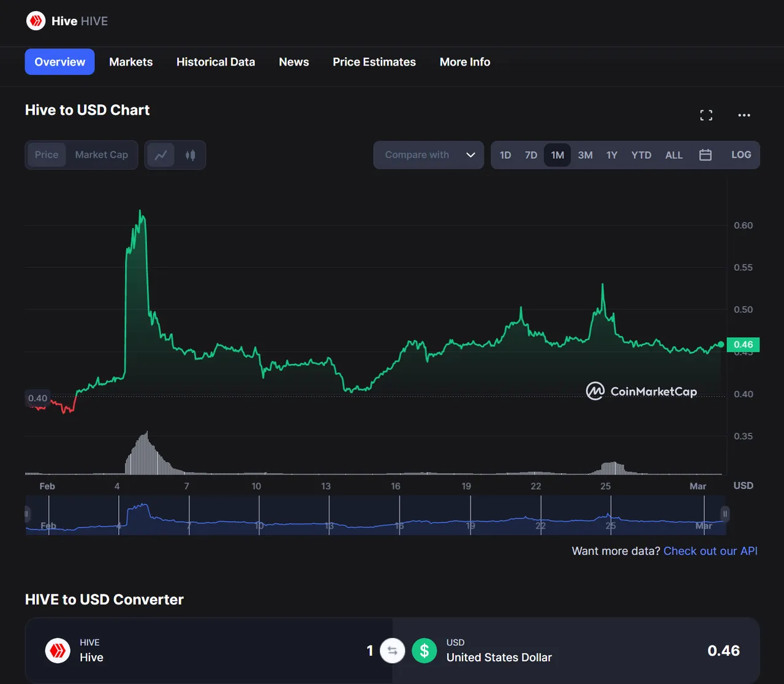Select the Price chart toggle

pos(47,155)
